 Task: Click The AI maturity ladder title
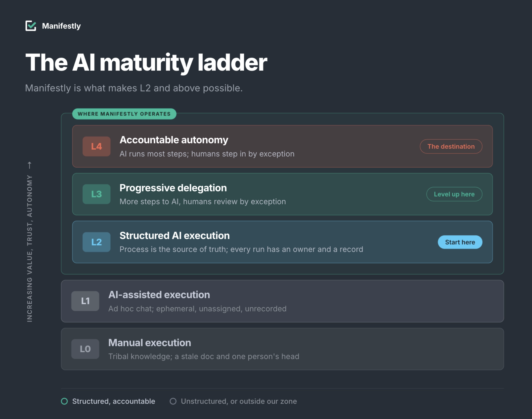pos(146,63)
